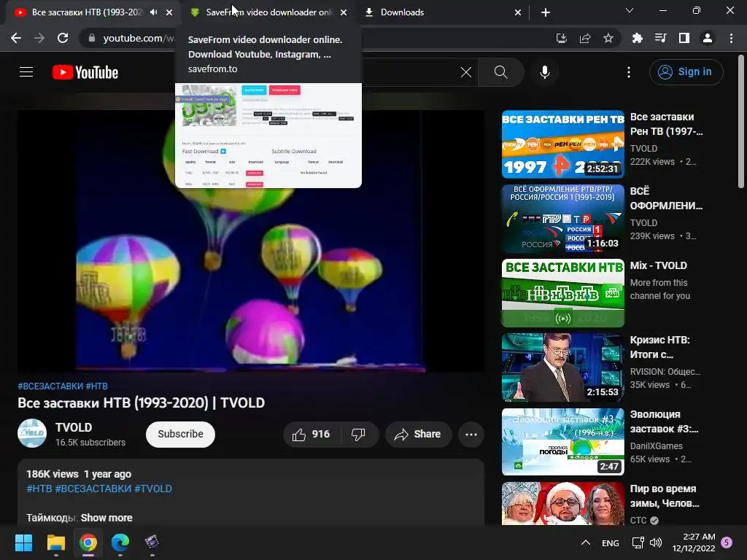Viewport: 747px width, 560px height.
Task: Click the install app icon in address bar
Action: [x=562, y=38]
